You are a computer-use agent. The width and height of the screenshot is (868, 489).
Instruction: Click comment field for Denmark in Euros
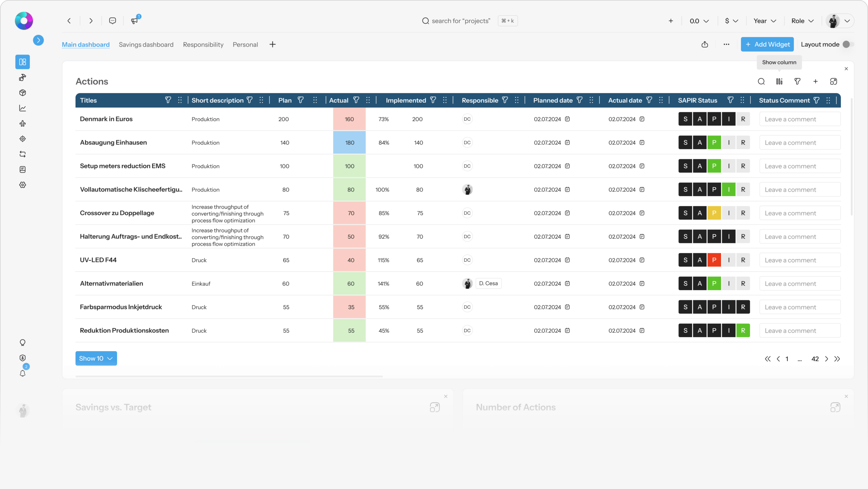pos(800,119)
